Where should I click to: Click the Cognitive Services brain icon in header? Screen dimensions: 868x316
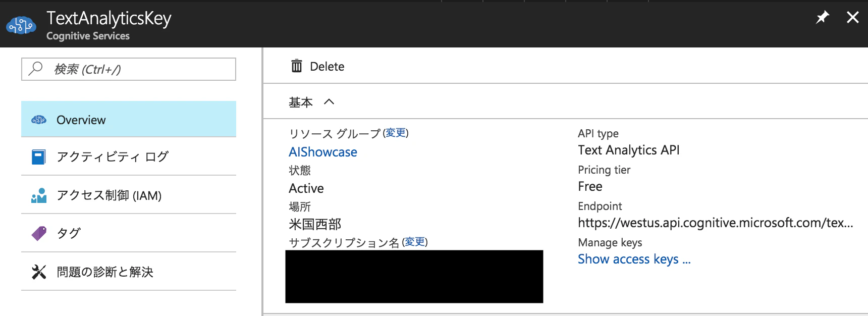coord(21,25)
